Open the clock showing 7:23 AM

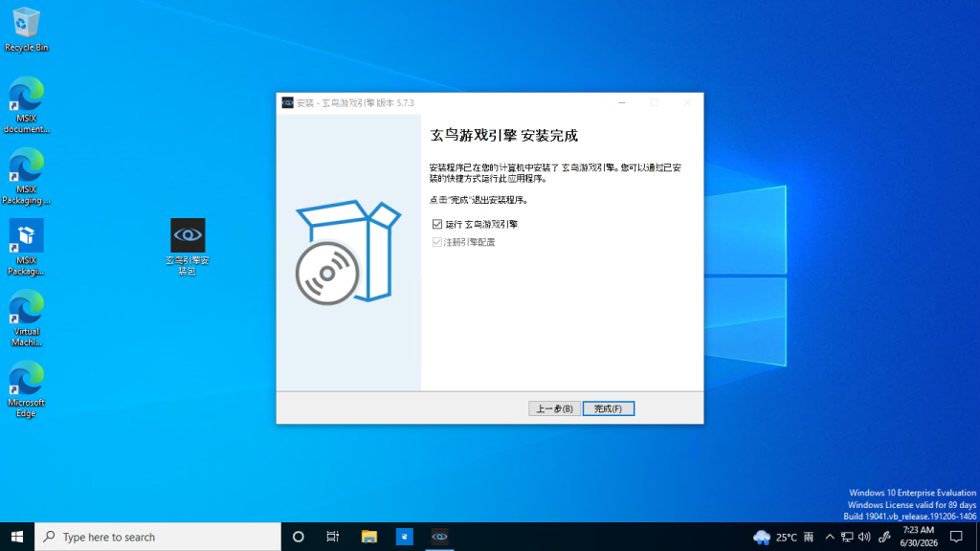point(919,537)
